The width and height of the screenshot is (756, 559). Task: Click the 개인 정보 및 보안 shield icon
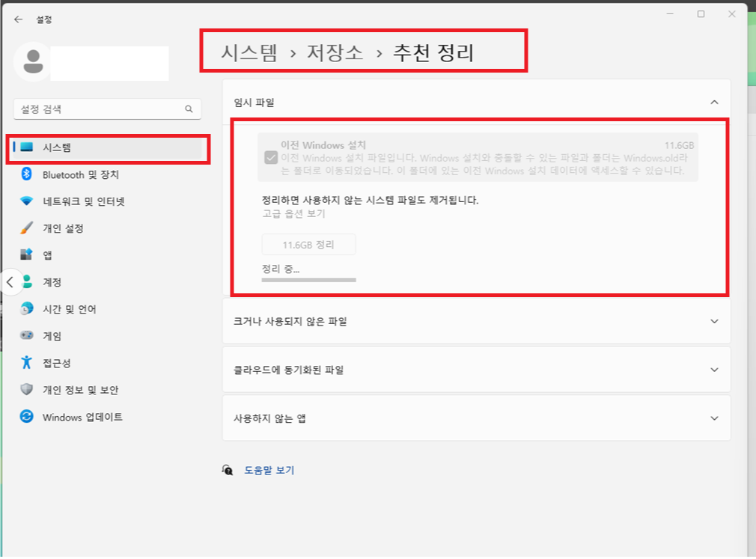26,389
